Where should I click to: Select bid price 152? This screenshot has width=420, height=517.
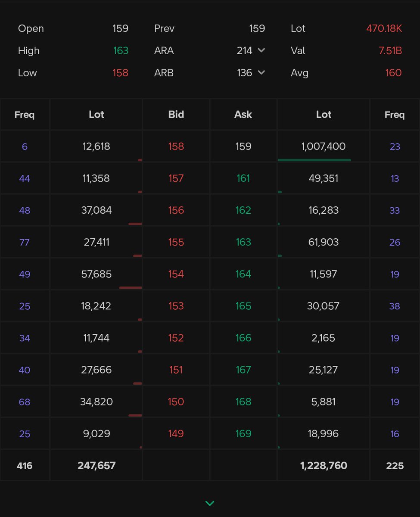click(x=176, y=338)
